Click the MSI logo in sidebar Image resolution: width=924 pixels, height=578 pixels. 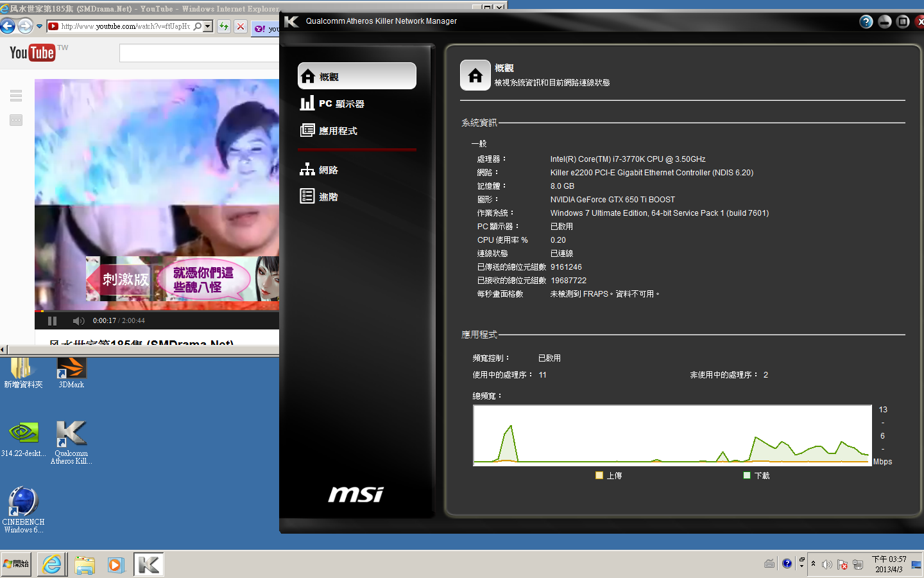[356, 494]
